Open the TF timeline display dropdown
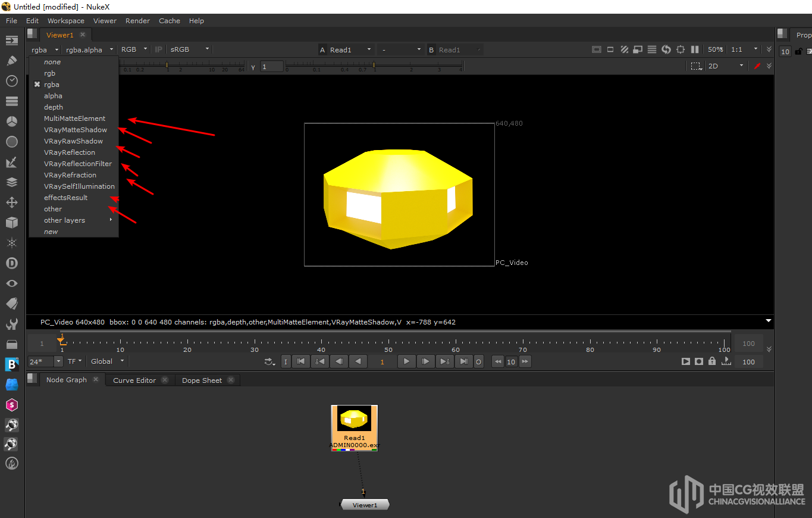 click(75, 361)
